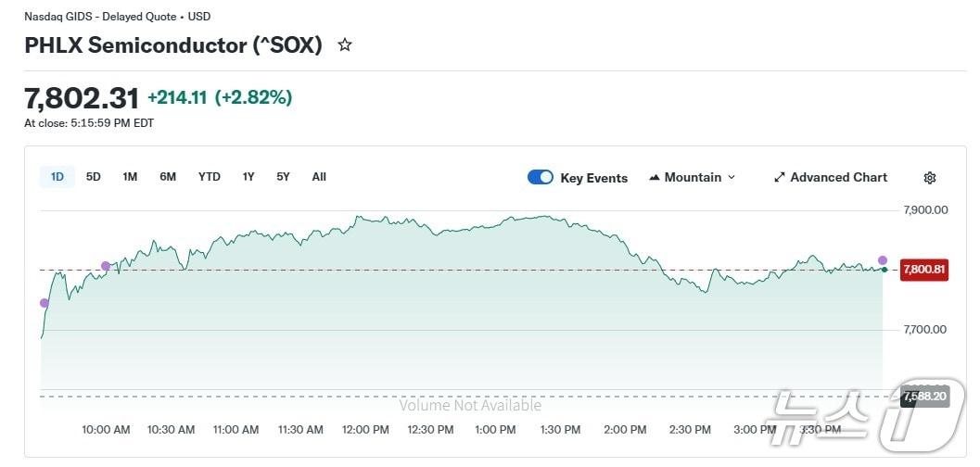980x467 pixels.
Task: Toggle the Key Events switch
Action: (541, 177)
